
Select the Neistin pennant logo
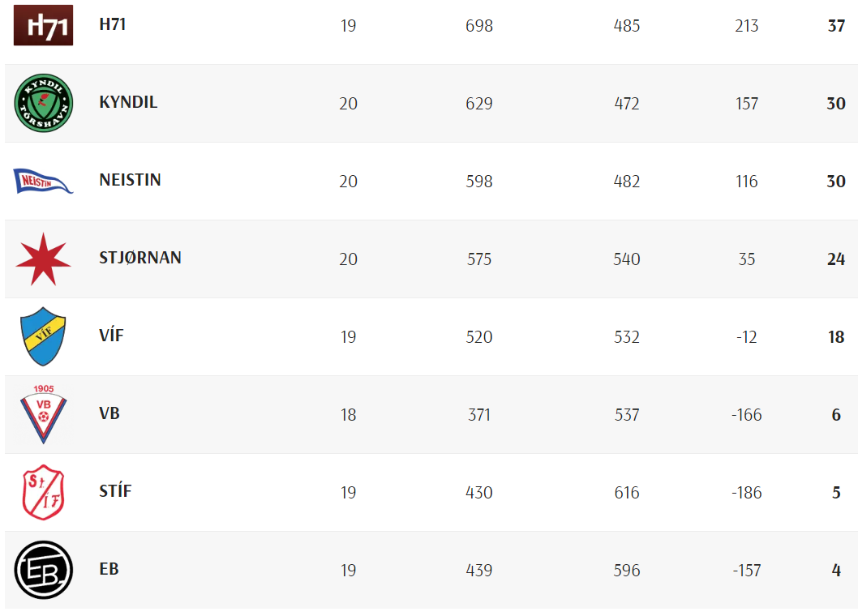pos(43,181)
